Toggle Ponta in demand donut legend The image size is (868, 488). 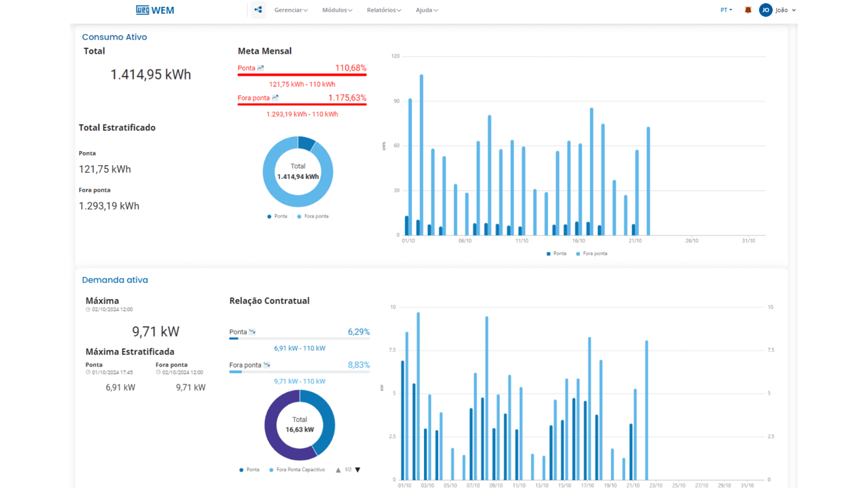pyautogui.click(x=250, y=470)
